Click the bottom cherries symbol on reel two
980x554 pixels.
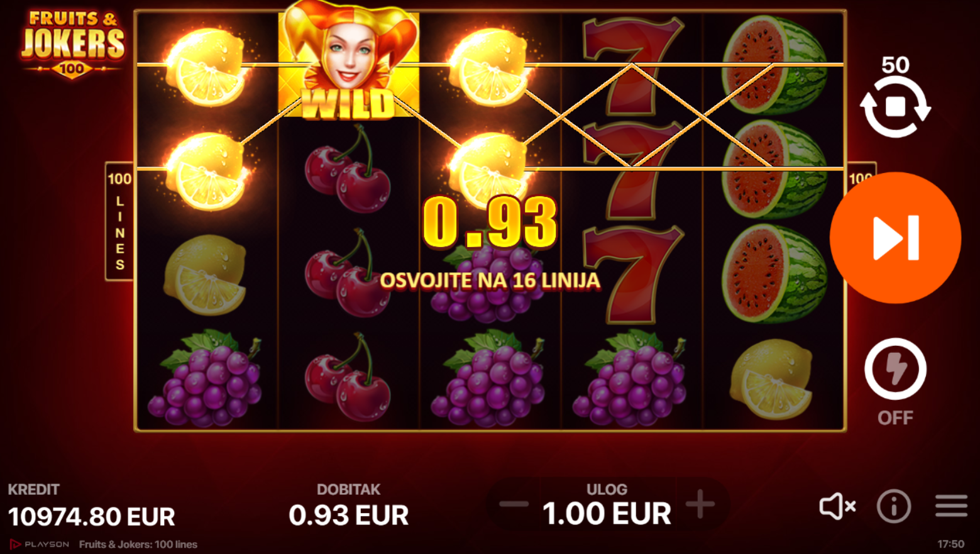[x=348, y=379]
